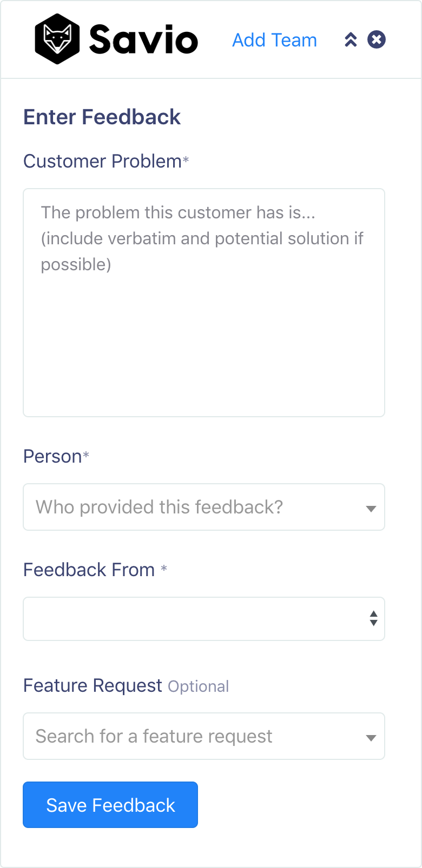Close the Savio widget with the X icon
This screenshot has height=868, width=422.
377,39
